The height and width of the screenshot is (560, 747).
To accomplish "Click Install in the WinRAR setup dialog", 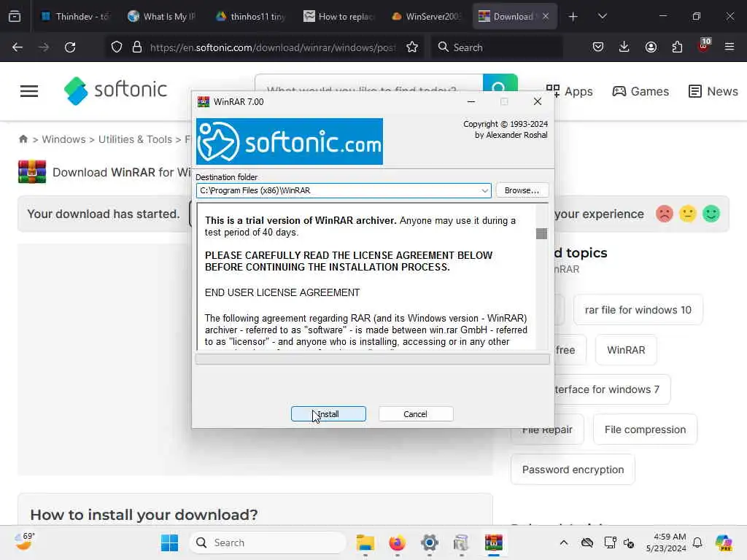I will (x=328, y=414).
